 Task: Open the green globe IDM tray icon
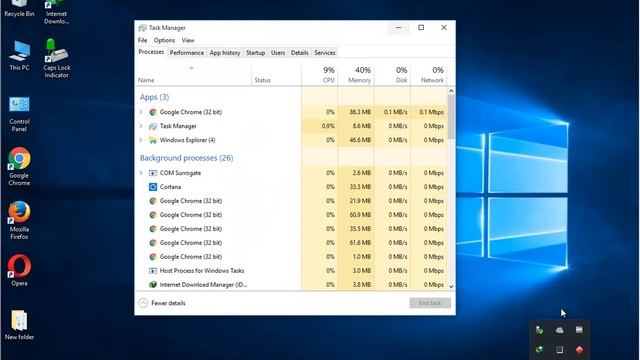click(x=540, y=350)
